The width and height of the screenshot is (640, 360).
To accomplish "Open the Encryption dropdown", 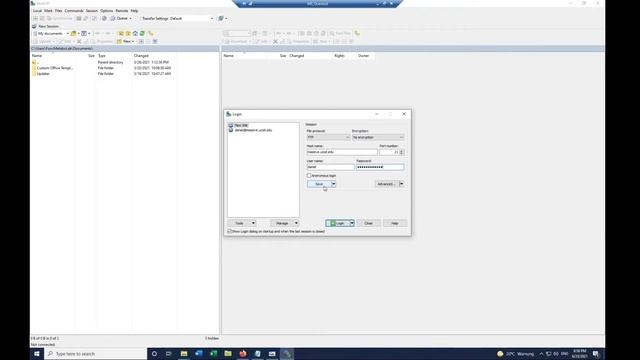I will coord(378,138).
